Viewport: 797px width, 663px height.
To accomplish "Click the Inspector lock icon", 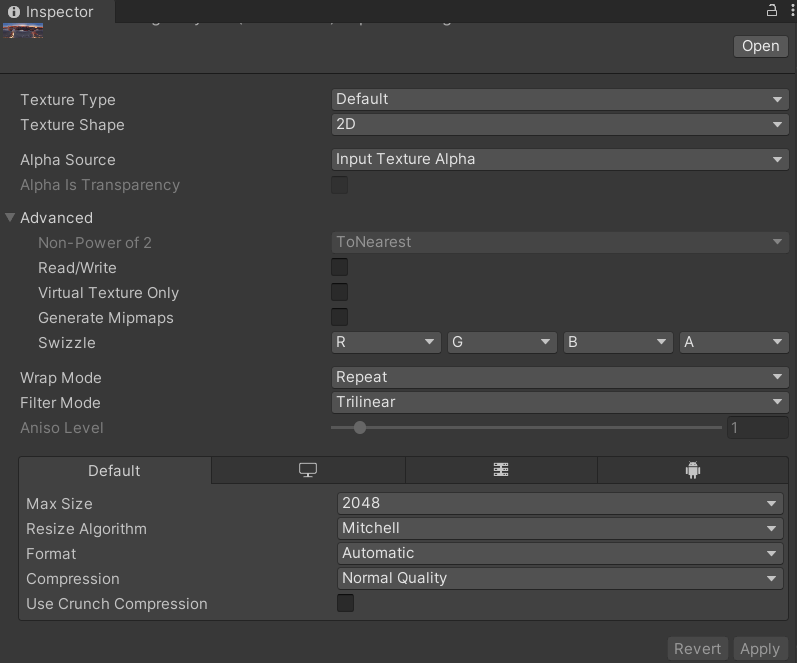I will pos(772,10).
